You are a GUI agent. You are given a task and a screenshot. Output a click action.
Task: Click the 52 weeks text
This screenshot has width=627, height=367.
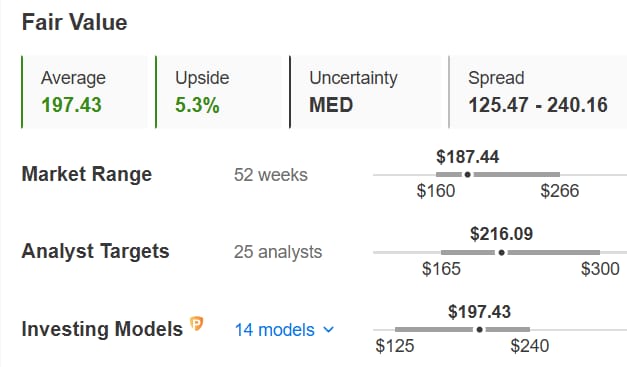coord(271,175)
